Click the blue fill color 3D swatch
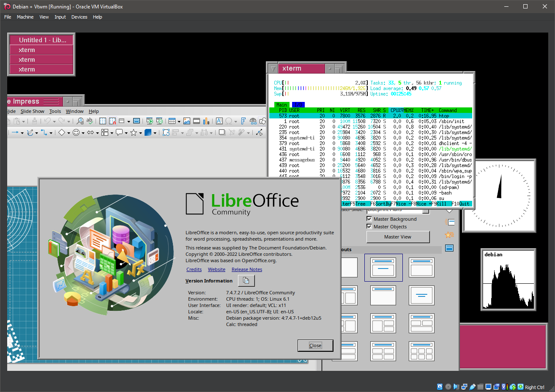This screenshot has width=555, height=392. pyautogui.click(x=148, y=132)
